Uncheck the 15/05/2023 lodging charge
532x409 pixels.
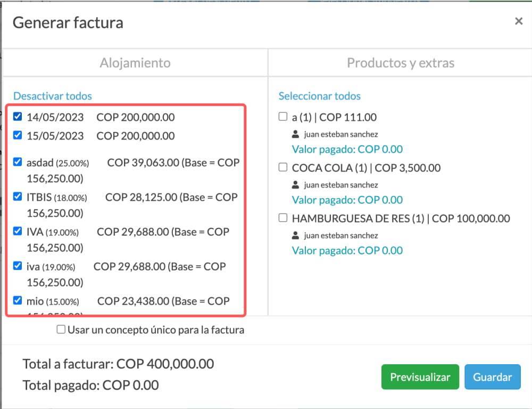pos(18,135)
